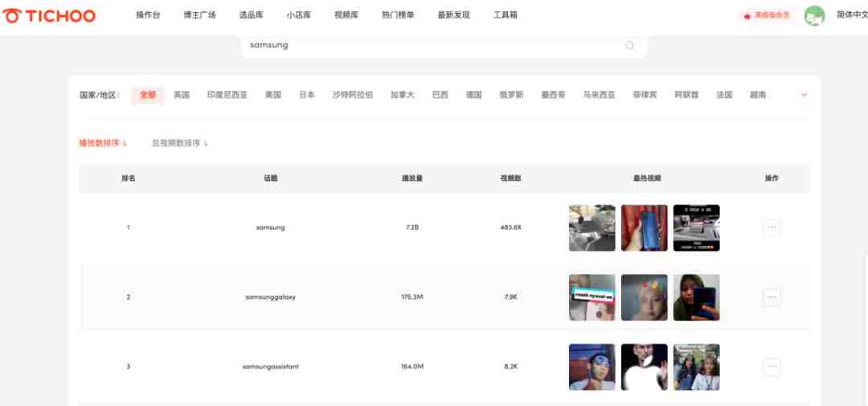868x406 pixels.
Task: Click the magnifier search icon
Action: pos(629,45)
